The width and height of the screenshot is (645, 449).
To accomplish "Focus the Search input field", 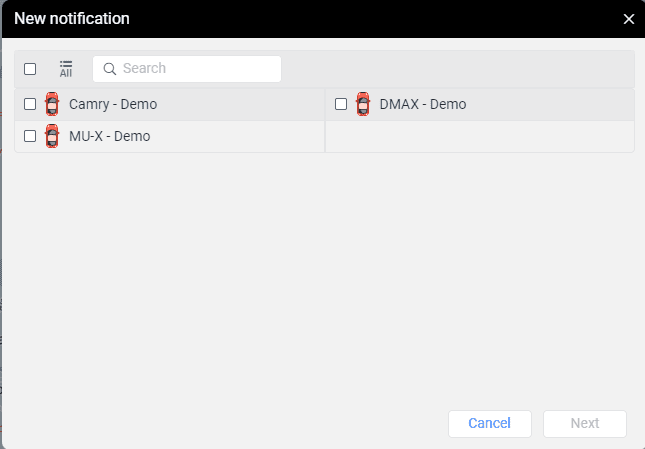I will pos(195,69).
